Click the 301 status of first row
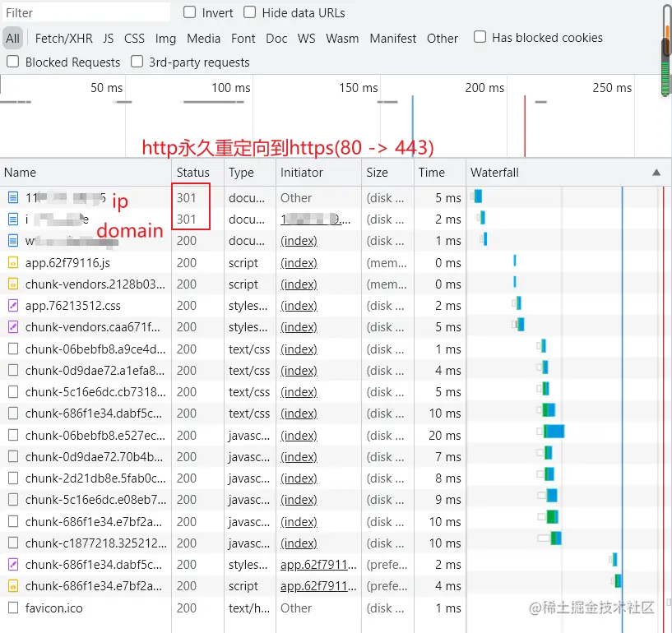The width and height of the screenshot is (672, 633). pos(186,197)
